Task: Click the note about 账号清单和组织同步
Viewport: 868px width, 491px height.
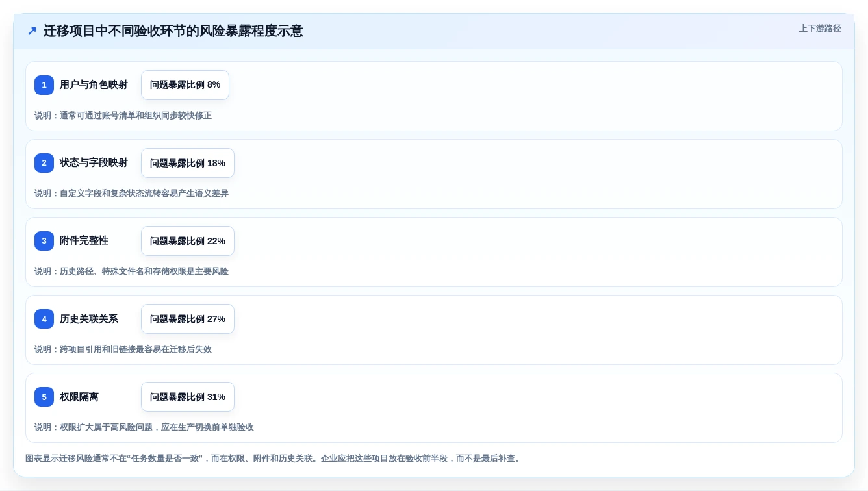Action: 123,116
